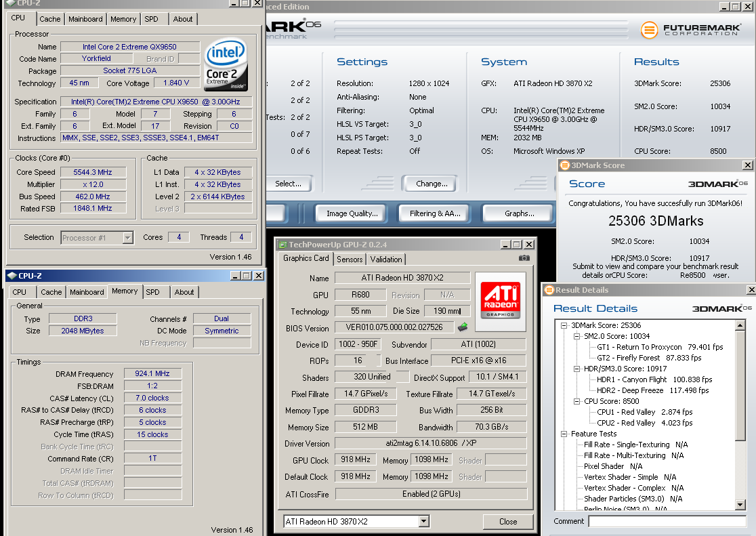Screen dimensions: 756x536
Task: Click the Command Rate 1T value
Action: click(x=152, y=458)
